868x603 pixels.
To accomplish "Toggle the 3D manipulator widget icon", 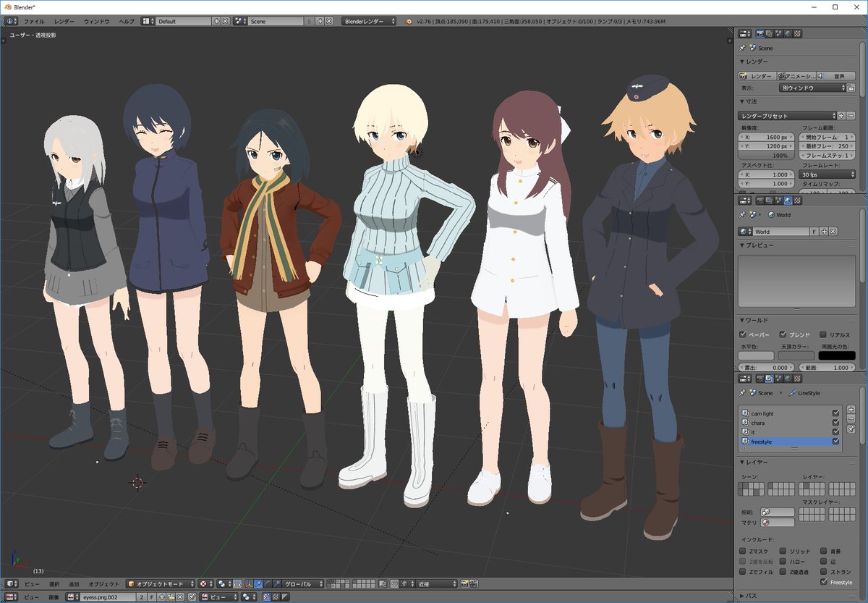I will click(250, 583).
